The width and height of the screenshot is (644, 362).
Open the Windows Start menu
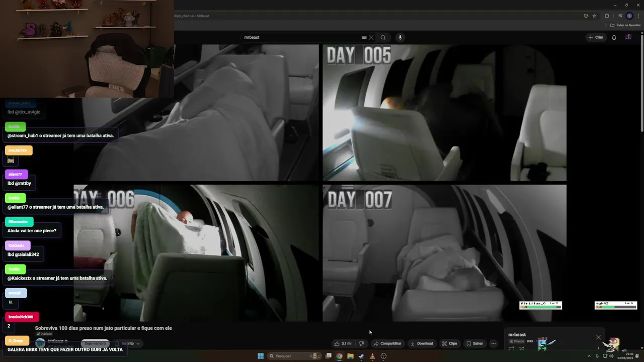[261, 356]
